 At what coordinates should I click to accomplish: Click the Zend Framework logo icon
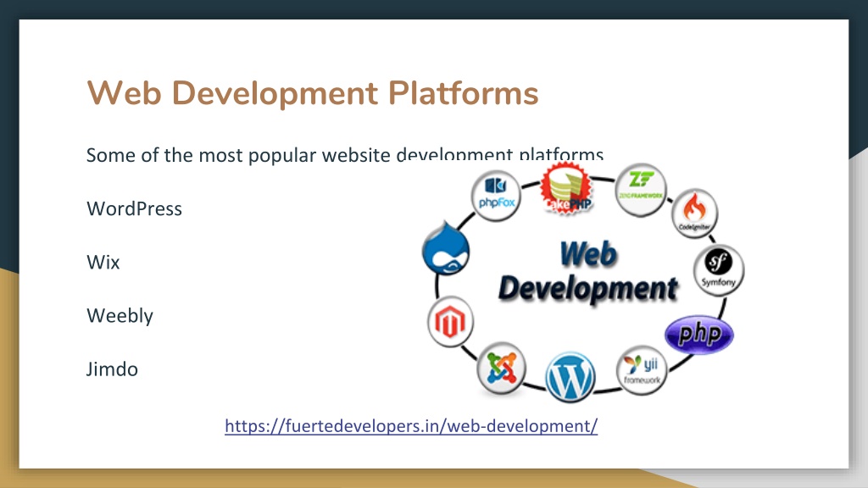coord(641,190)
